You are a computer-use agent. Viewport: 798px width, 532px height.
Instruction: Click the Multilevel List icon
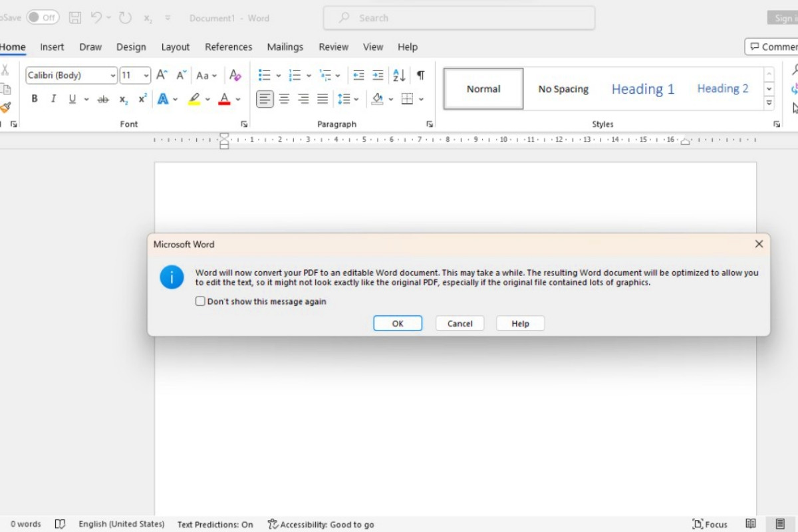tap(325, 75)
